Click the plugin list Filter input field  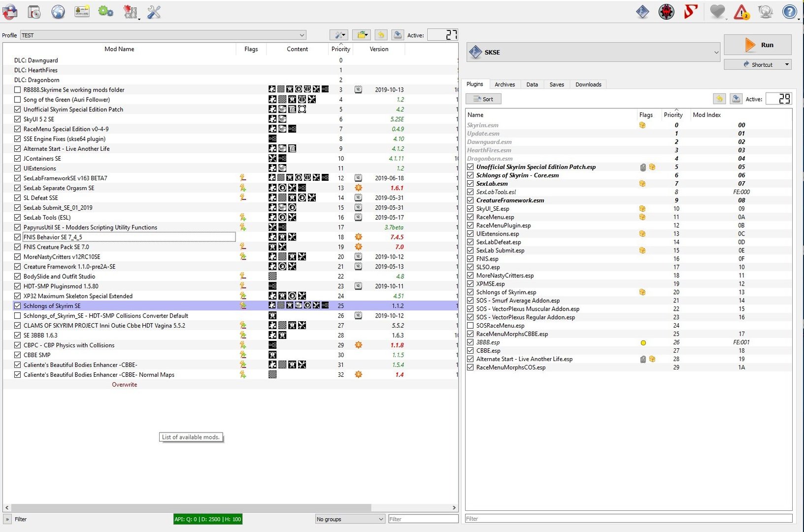(x=629, y=519)
